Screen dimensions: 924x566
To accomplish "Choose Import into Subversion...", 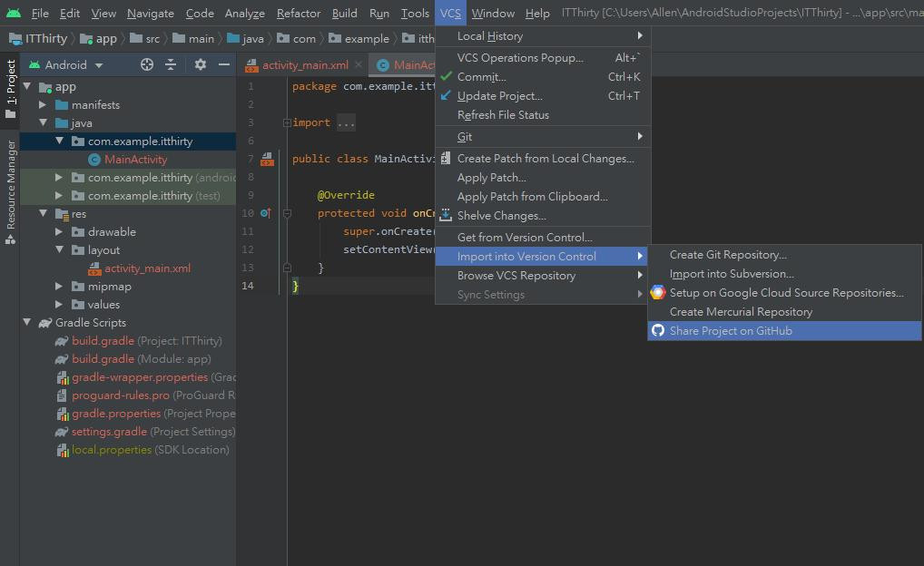I will pyautogui.click(x=784, y=274).
